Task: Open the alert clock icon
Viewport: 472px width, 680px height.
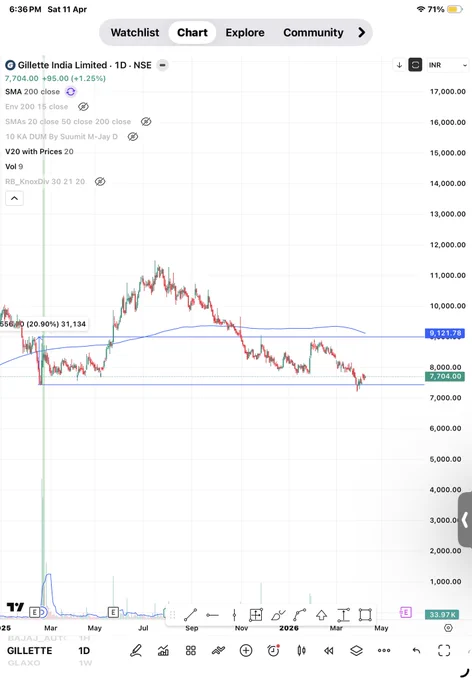Action: (274, 650)
